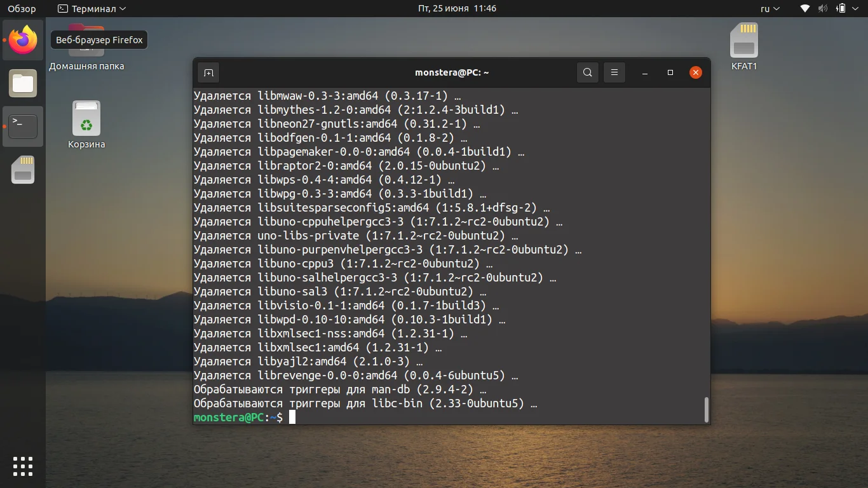Select the Terminal icon in the dock

pyautogui.click(x=23, y=126)
